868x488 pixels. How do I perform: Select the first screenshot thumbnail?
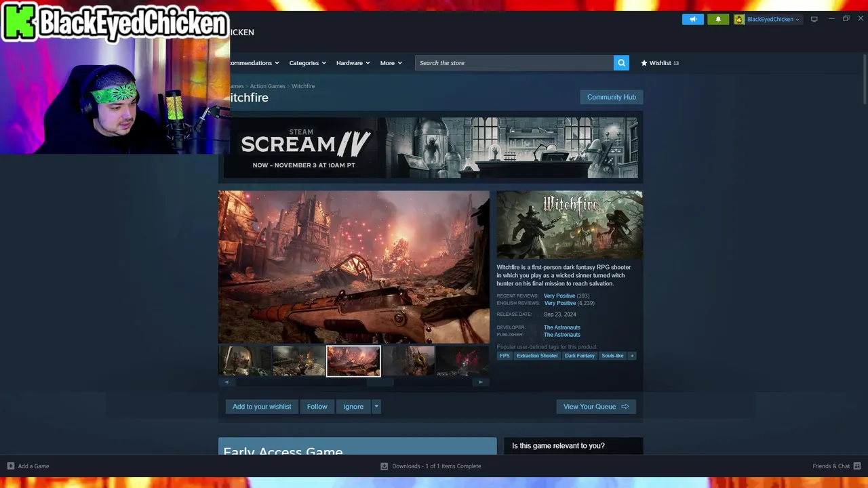pos(245,361)
